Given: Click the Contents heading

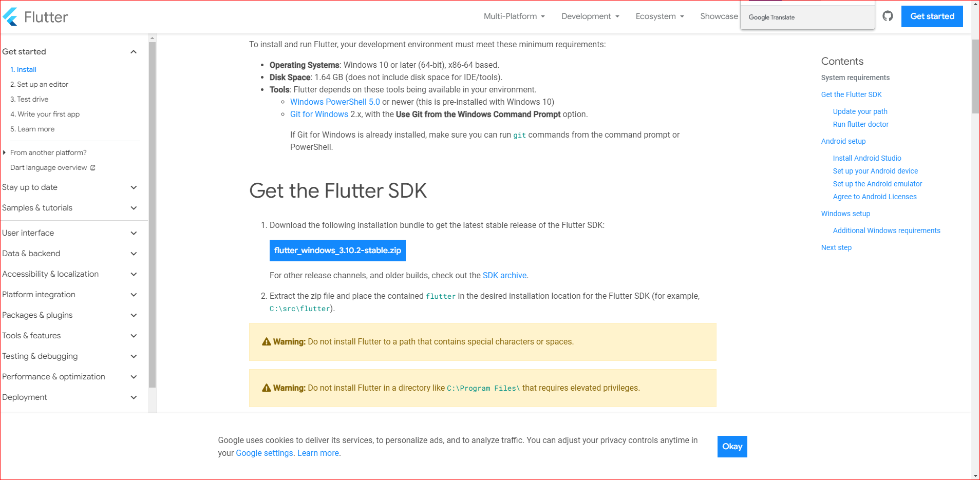Looking at the screenshot, I should (842, 61).
